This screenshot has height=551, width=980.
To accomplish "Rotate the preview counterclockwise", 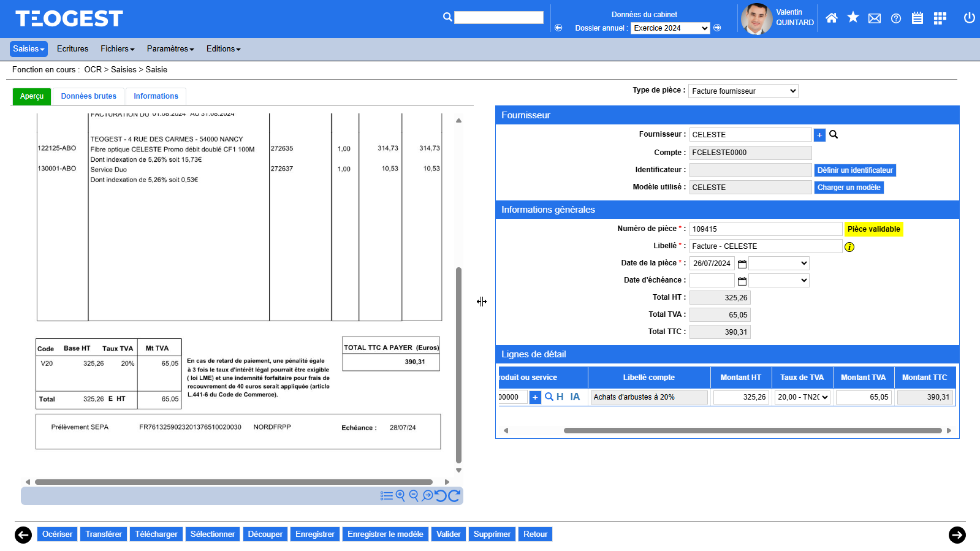I will point(440,496).
